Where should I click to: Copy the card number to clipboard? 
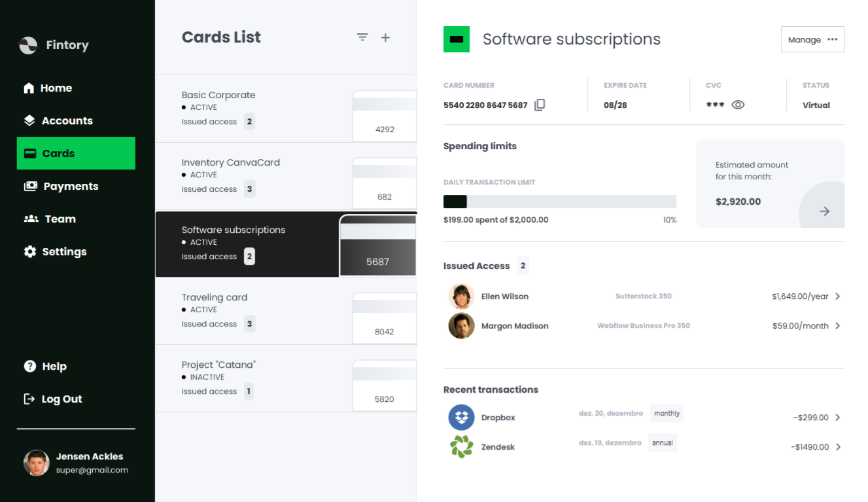[540, 105]
